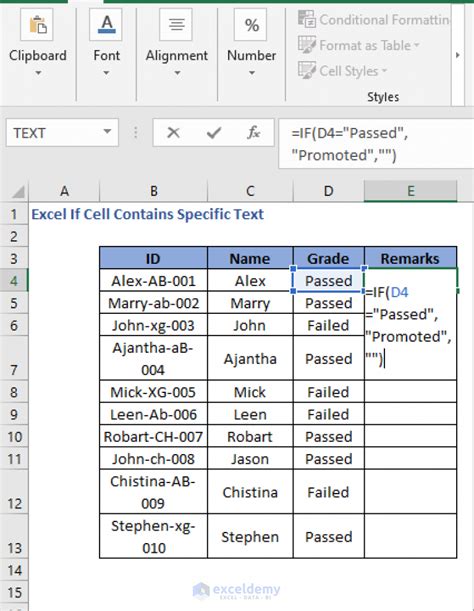Select Mick's 'Failed' grade cell
Screen dimensions: 474x611
point(329,391)
